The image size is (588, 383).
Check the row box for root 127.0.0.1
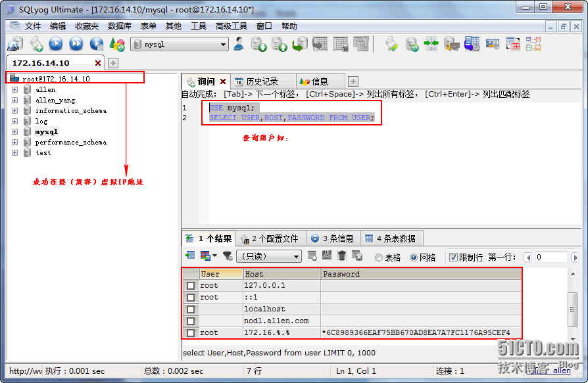[x=191, y=286]
